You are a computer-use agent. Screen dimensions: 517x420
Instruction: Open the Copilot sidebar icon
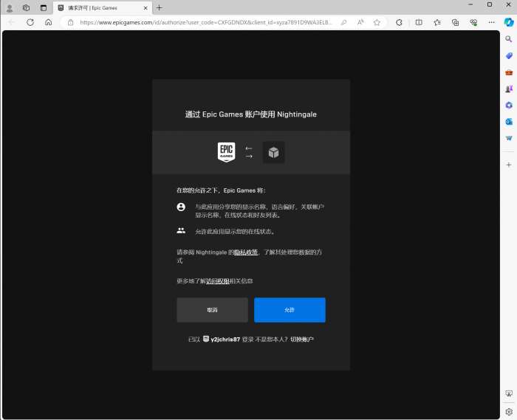(x=509, y=22)
